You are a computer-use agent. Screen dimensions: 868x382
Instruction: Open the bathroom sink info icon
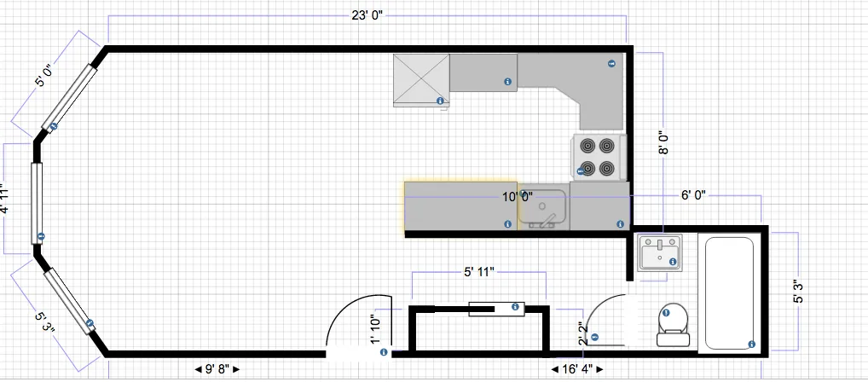(x=673, y=261)
